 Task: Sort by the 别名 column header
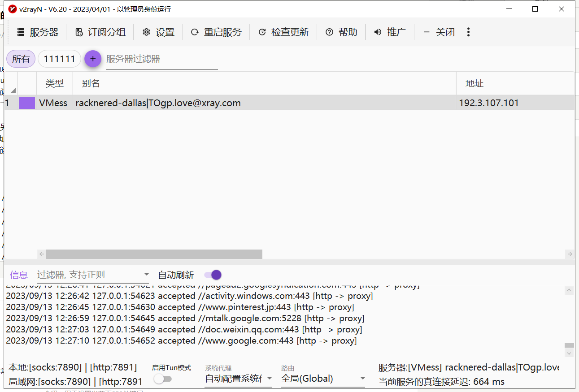click(x=265, y=83)
